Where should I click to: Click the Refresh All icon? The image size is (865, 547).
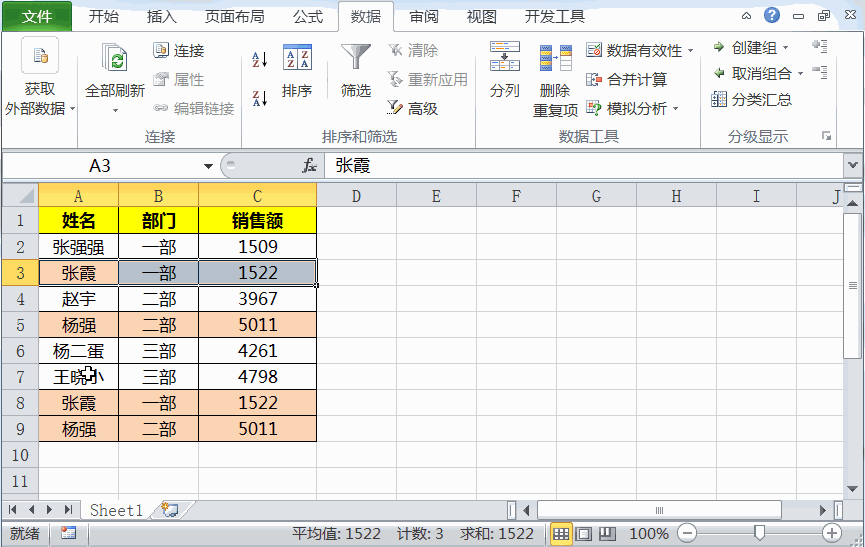point(115,57)
